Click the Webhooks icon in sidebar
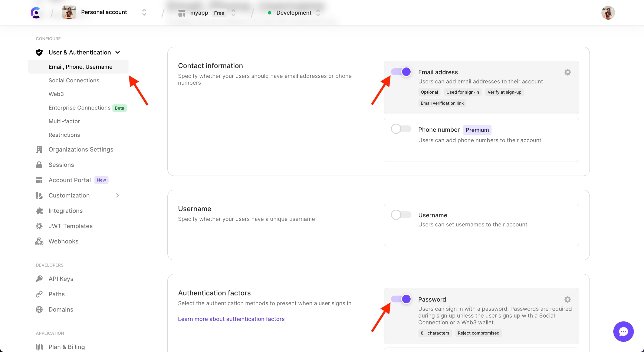The height and width of the screenshot is (352, 644). (x=39, y=241)
